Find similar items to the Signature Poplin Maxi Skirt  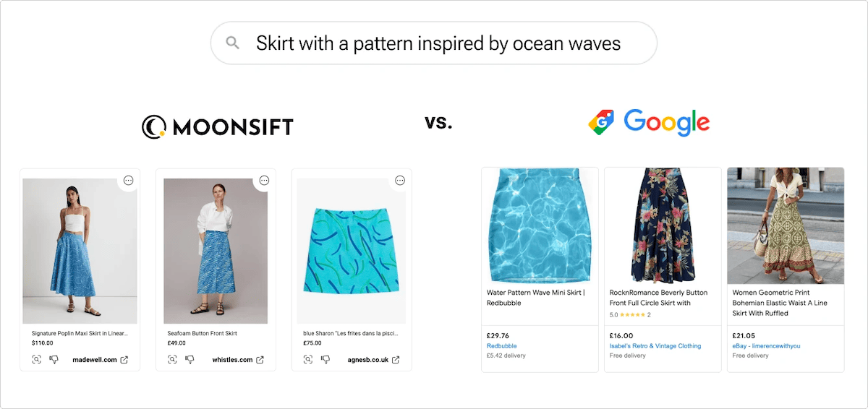36,359
